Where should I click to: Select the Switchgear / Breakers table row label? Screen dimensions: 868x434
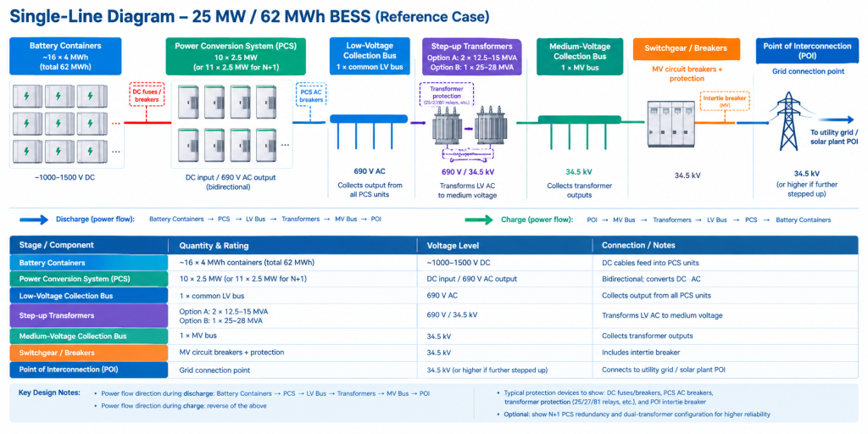coord(88,353)
